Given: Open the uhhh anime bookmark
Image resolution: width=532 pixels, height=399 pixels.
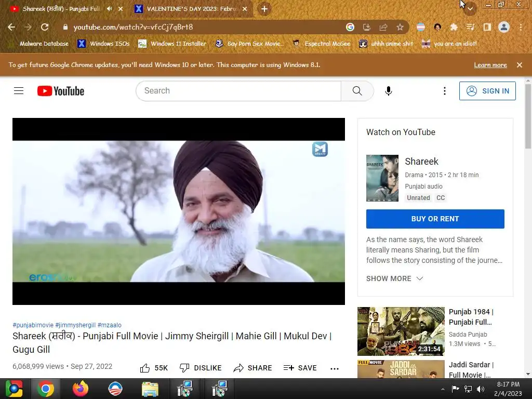Looking at the screenshot, I should (387, 44).
